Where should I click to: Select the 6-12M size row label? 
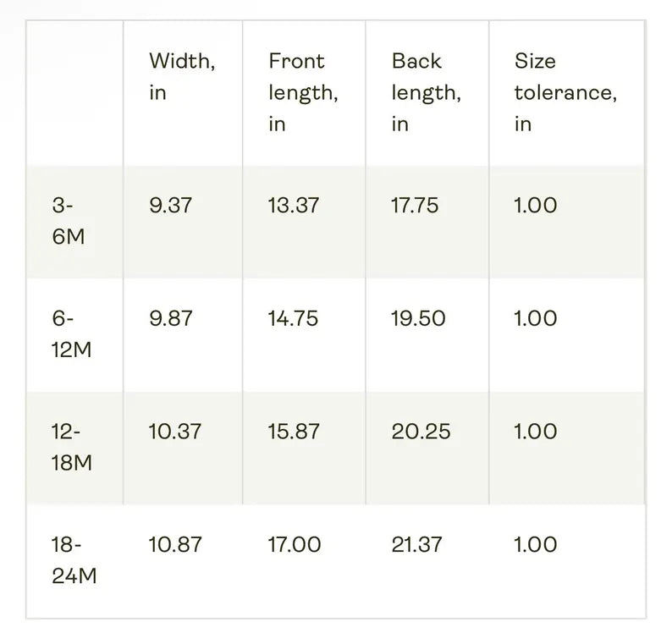[71, 333]
